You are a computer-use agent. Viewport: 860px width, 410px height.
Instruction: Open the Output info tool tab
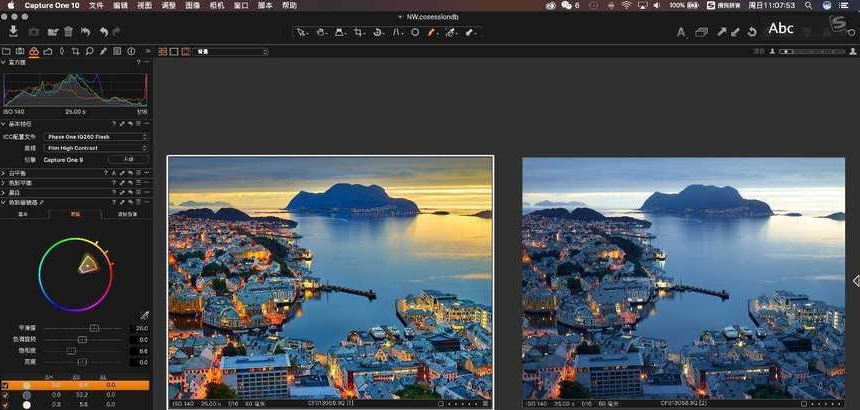131,52
